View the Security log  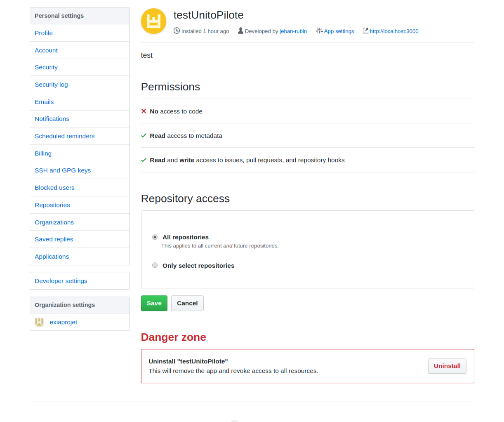(x=80, y=85)
